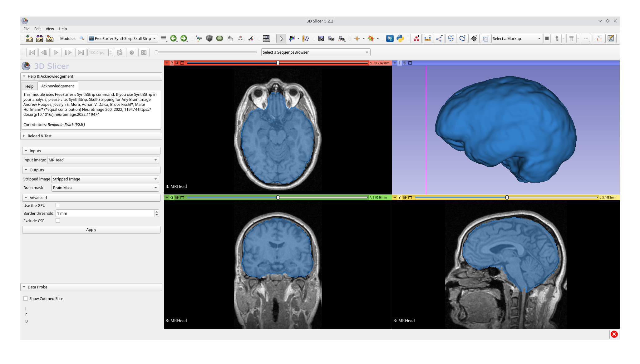Enable the Exclude CSF checkbox
640x364 pixels.
pos(57,221)
